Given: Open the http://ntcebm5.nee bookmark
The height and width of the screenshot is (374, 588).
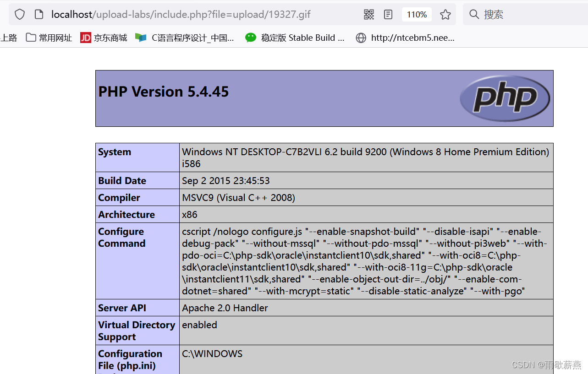Looking at the screenshot, I should pyautogui.click(x=405, y=38).
